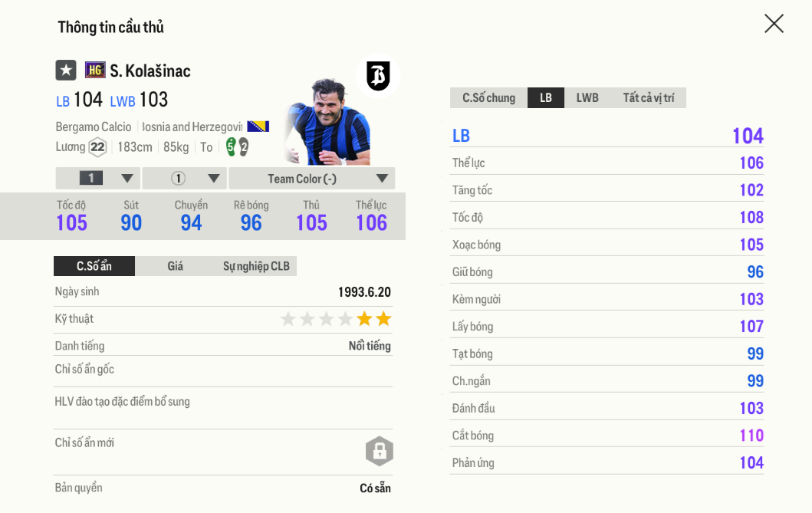Click the locked hidden stat padlock icon
Viewport: 812px width, 513px height.
tap(379, 452)
